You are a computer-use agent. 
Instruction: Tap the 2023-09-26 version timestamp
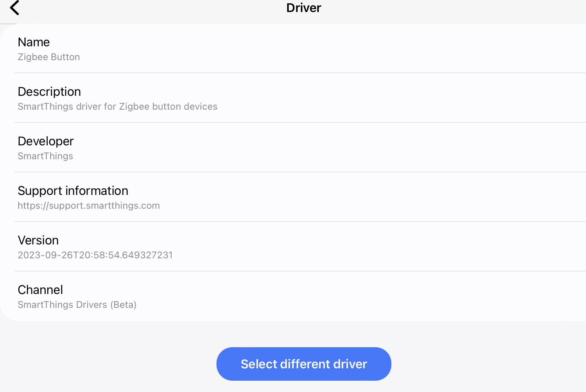(x=95, y=255)
